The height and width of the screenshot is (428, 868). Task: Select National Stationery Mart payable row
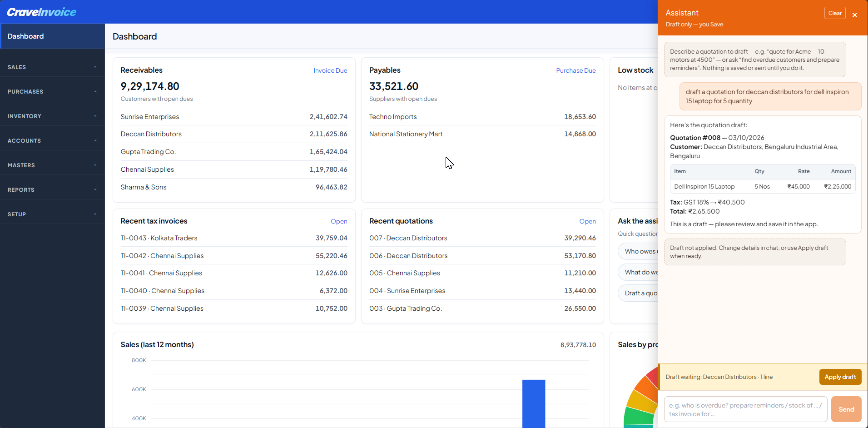pos(482,134)
